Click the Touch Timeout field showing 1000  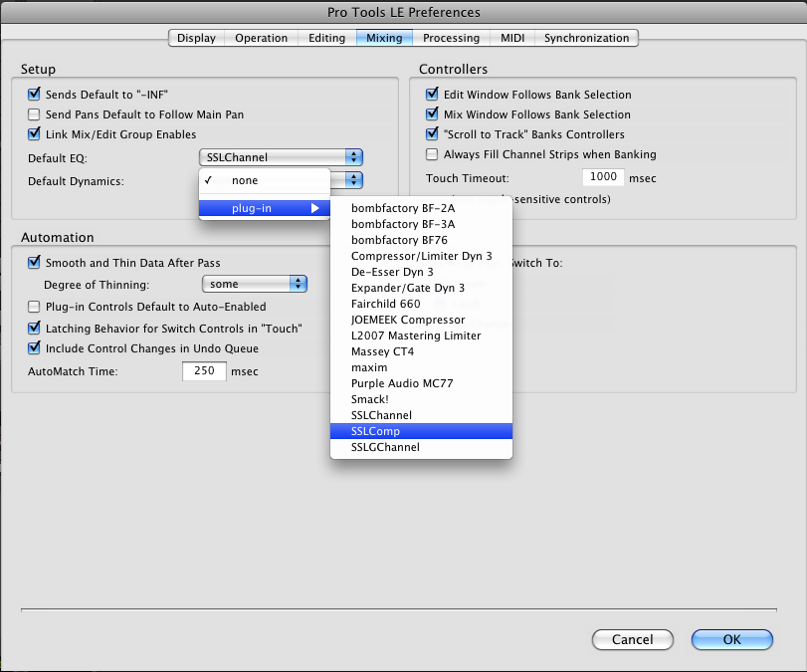603,177
